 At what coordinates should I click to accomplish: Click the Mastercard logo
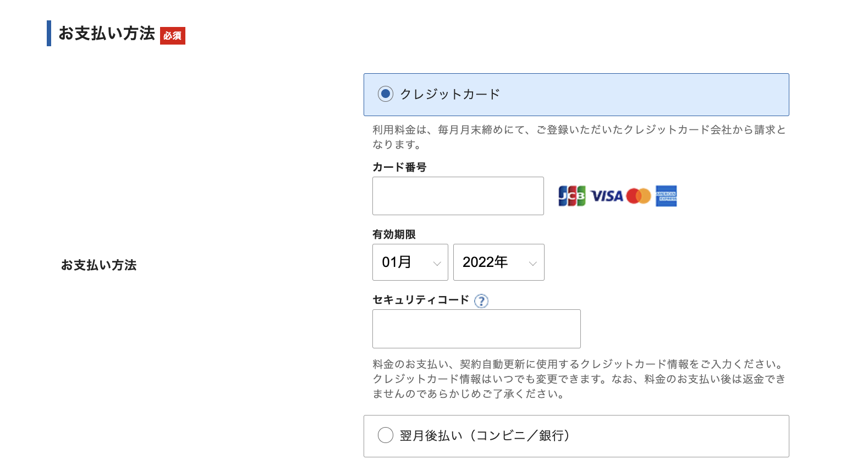pyautogui.click(x=639, y=196)
